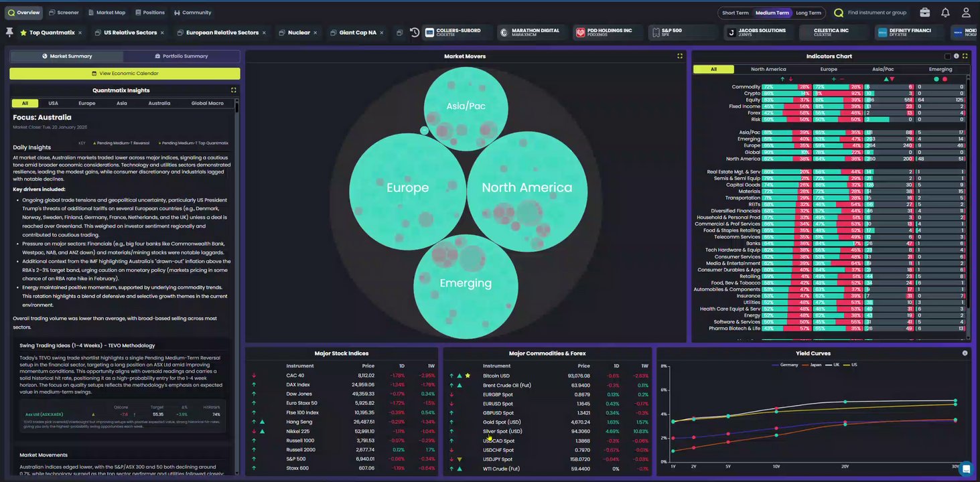Open Jacobs Solutions instrument chip
980x482 pixels.
coord(759,32)
